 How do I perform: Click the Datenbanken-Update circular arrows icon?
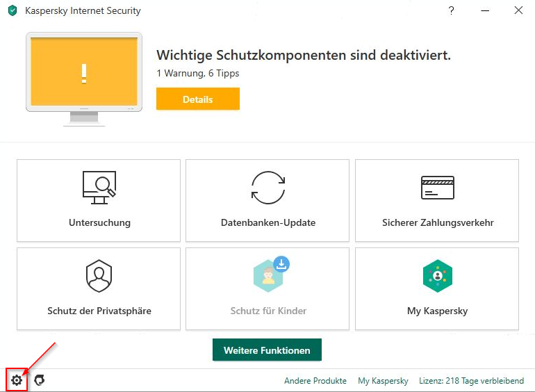tap(268, 188)
